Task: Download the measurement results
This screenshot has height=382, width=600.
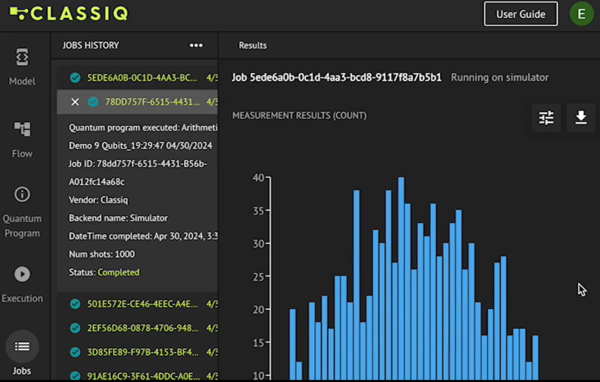Action: point(581,118)
